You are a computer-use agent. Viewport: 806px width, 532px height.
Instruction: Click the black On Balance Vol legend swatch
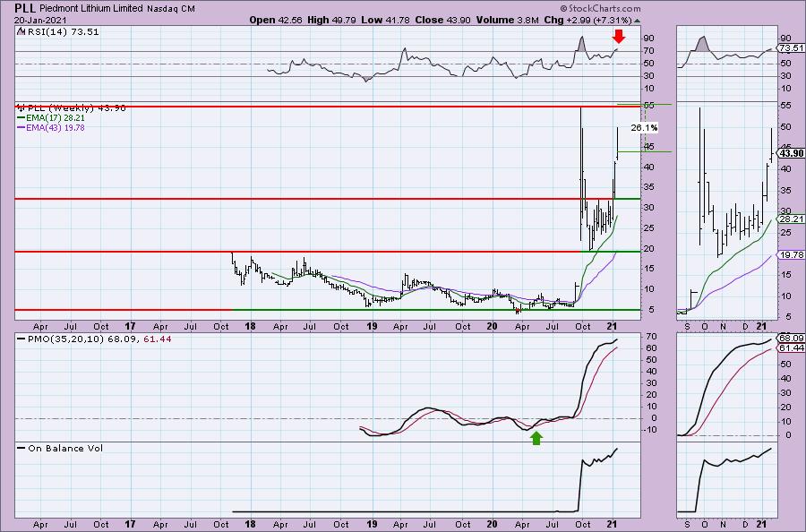pyautogui.click(x=21, y=448)
